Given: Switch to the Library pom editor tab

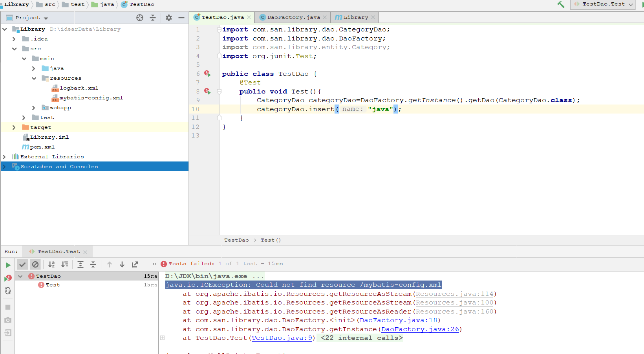Looking at the screenshot, I should coord(355,17).
